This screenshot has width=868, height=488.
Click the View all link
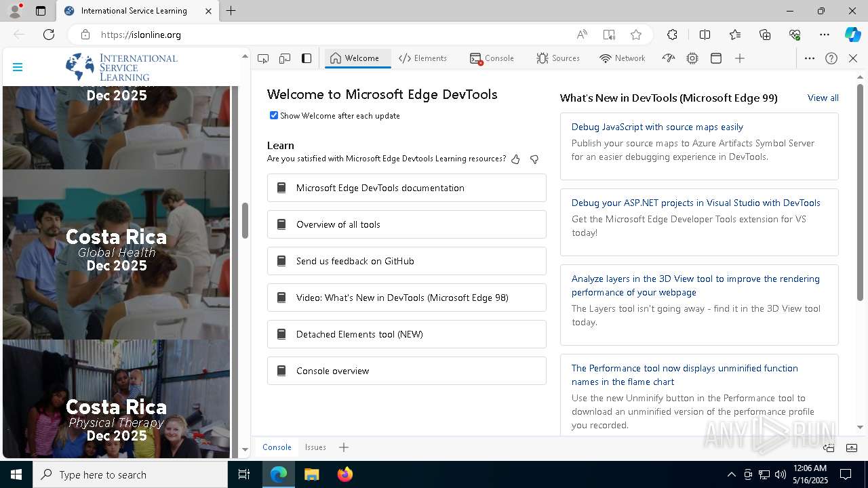(x=823, y=98)
